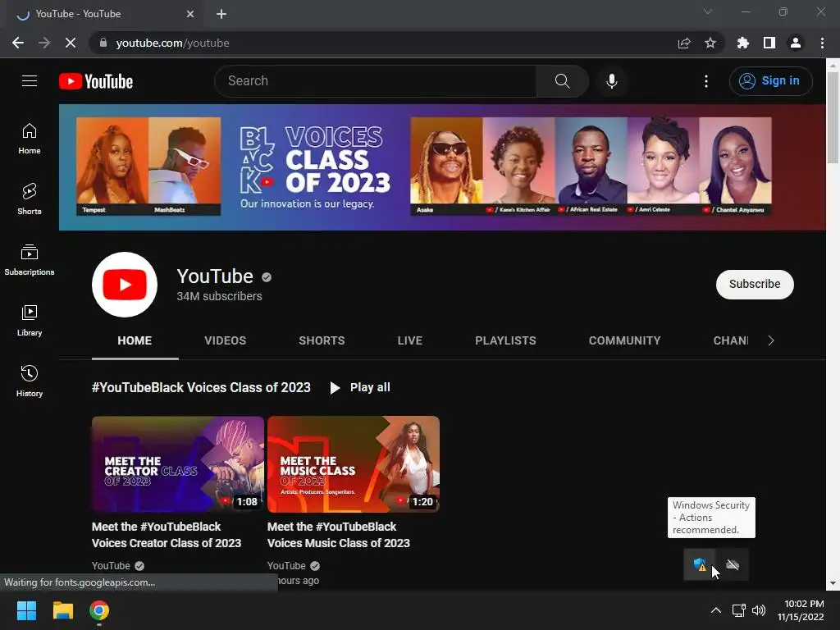
Task: Open Shorts in the sidebar
Action: coord(30,199)
